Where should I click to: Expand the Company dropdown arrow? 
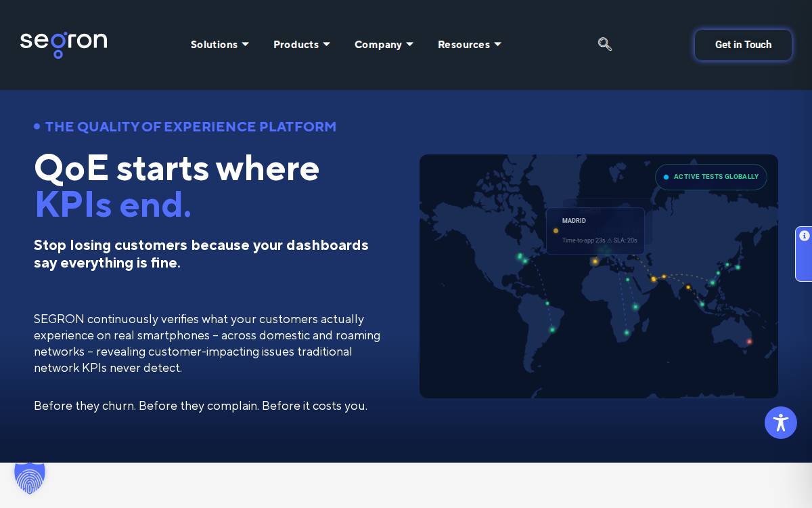pos(409,45)
